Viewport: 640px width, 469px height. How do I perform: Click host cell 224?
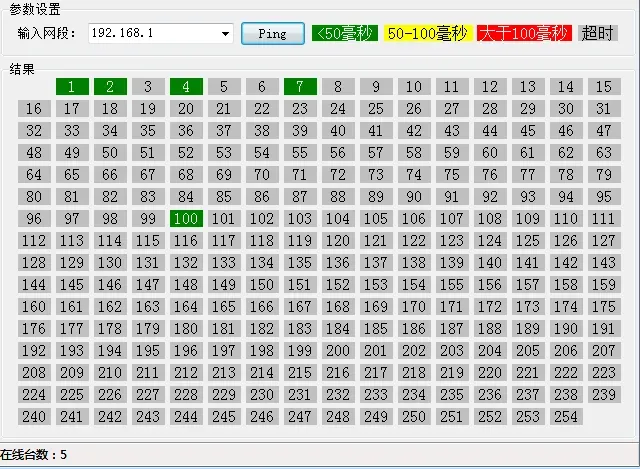34,395
